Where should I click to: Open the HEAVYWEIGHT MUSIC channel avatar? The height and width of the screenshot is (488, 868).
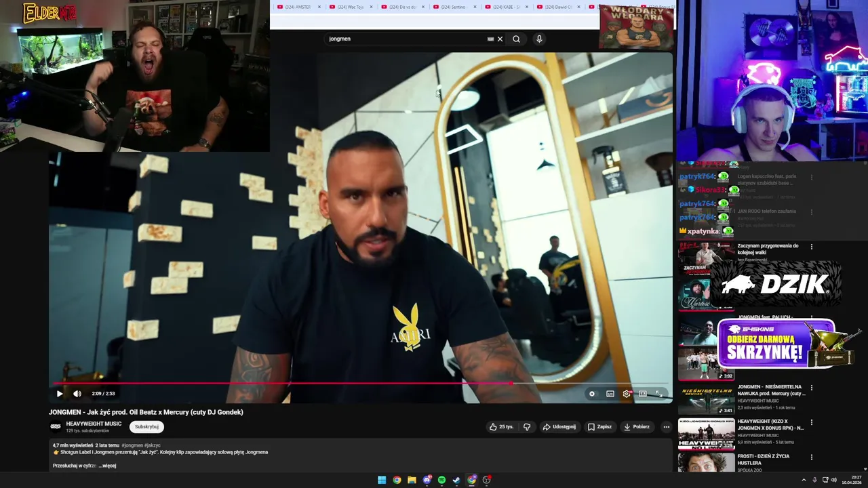tap(56, 427)
